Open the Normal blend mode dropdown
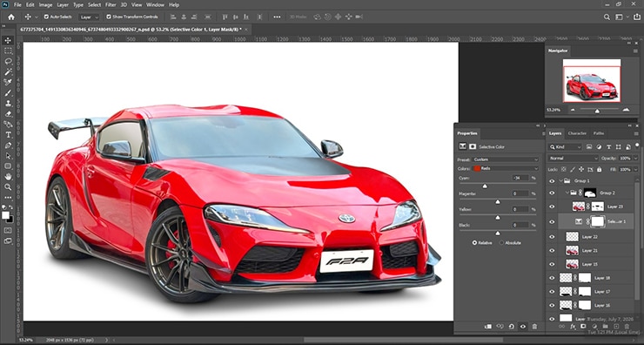This screenshot has width=644, height=345. click(573, 159)
